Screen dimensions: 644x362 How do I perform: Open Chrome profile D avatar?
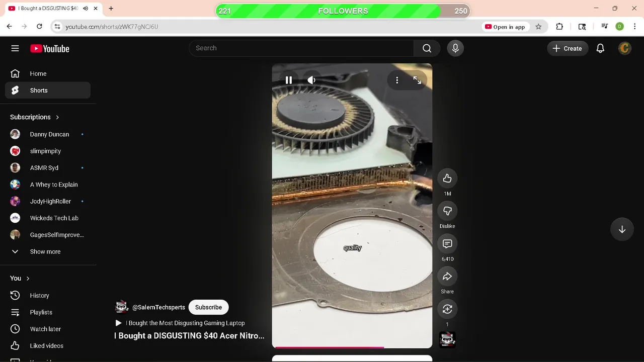tap(619, 27)
